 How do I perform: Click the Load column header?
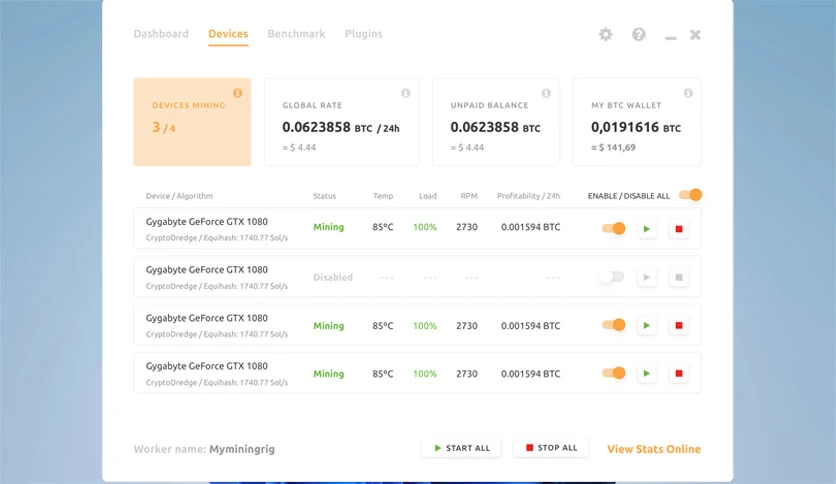tap(428, 196)
